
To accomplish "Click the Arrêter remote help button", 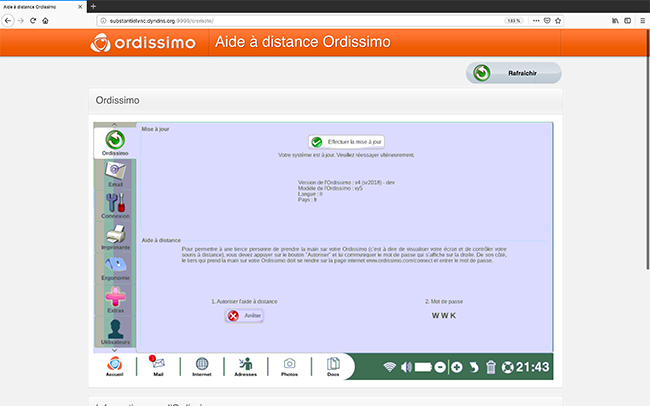I will [245, 316].
